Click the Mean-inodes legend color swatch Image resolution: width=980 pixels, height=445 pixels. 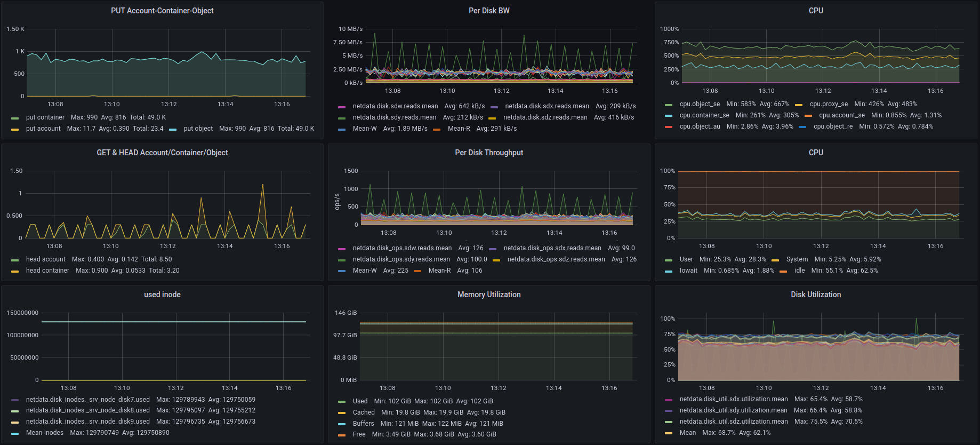pos(15,433)
